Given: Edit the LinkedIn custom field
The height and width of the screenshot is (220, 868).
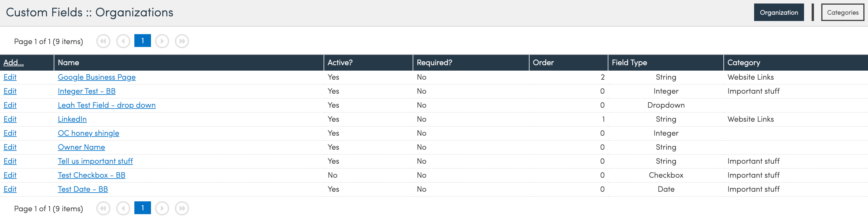Looking at the screenshot, I should click(10, 119).
